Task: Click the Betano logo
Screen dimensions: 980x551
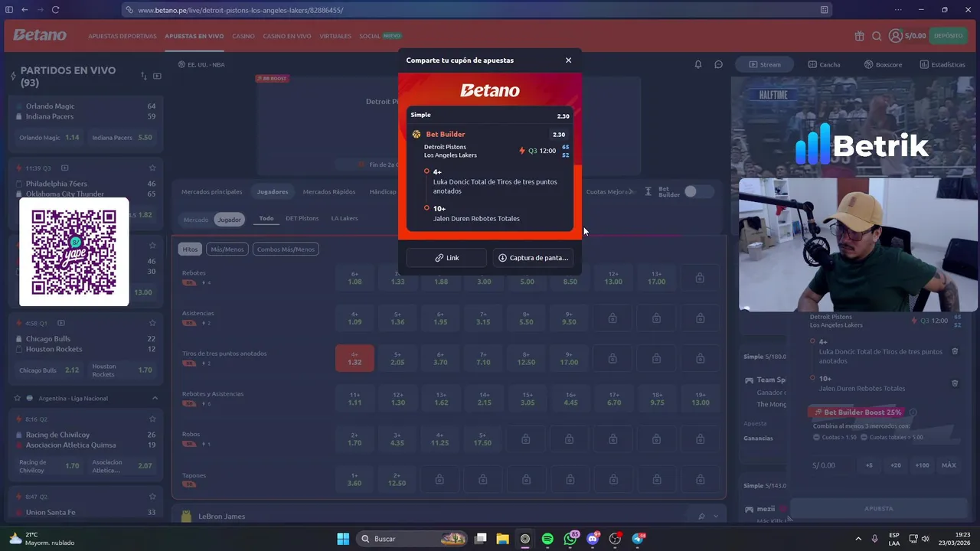Action: point(40,35)
